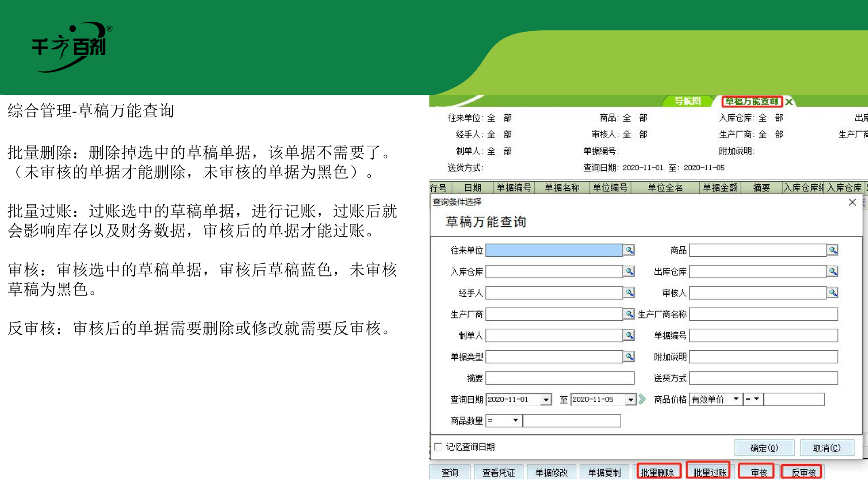Toggle the 生产厂商 search selector
The height and width of the screenshot is (488, 868).
pyautogui.click(x=629, y=314)
